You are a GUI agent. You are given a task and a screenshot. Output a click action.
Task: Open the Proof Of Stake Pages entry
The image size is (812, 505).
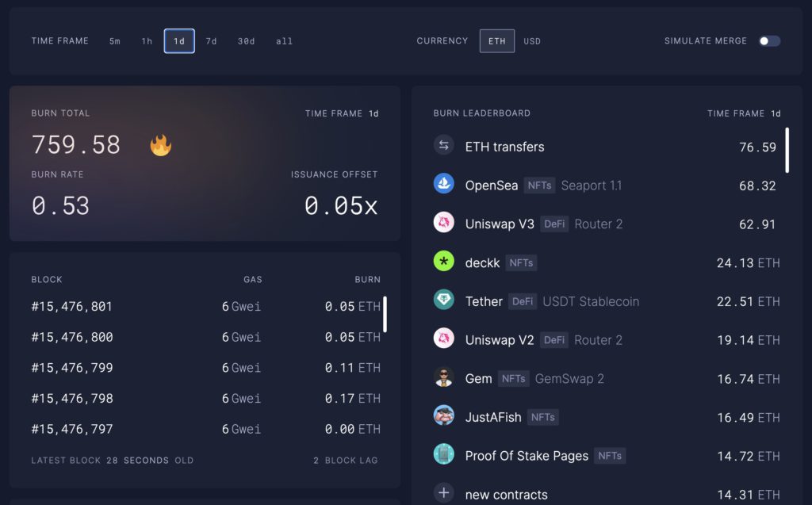(x=607, y=456)
